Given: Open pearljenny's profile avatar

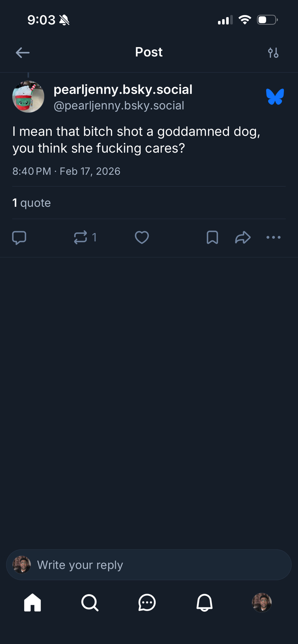Looking at the screenshot, I should tap(28, 97).
